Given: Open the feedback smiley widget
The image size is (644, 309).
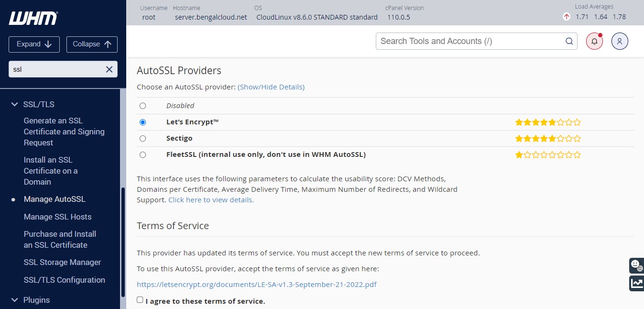Looking at the screenshot, I should 636,265.
